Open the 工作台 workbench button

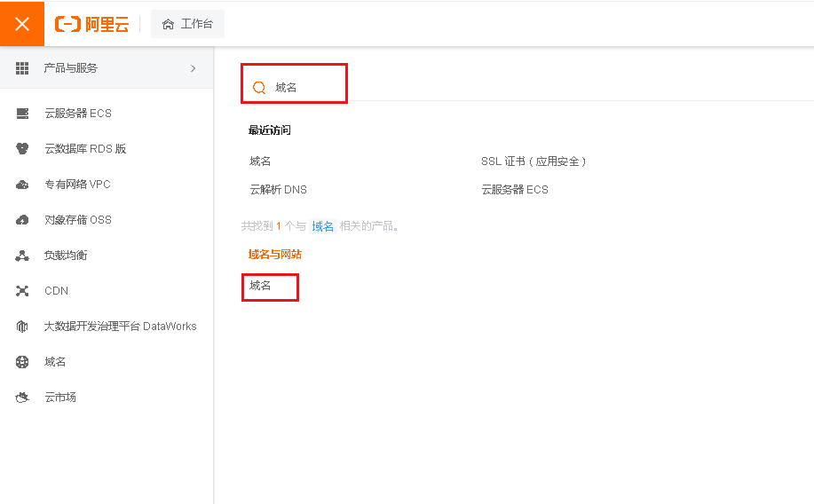click(x=187, y=24)
